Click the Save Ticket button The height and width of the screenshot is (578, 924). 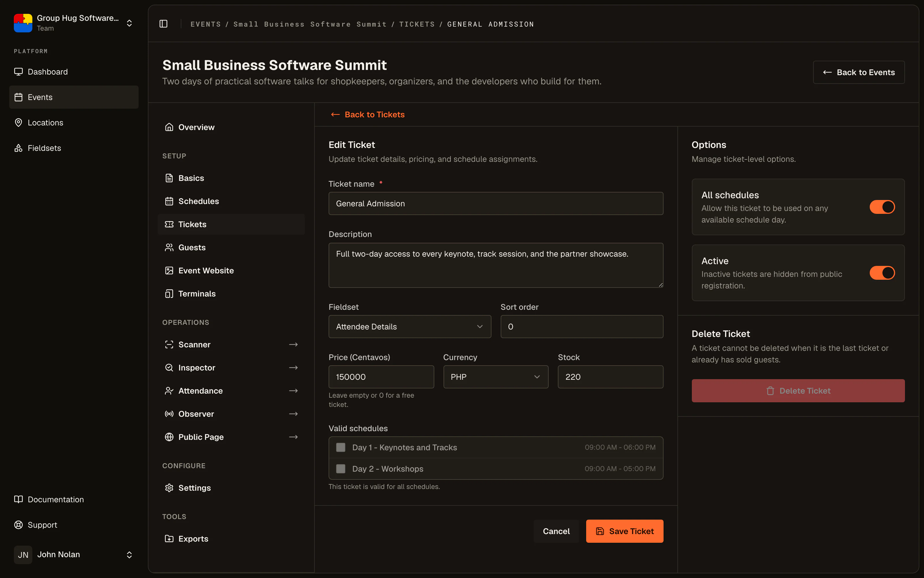point(625,531)
